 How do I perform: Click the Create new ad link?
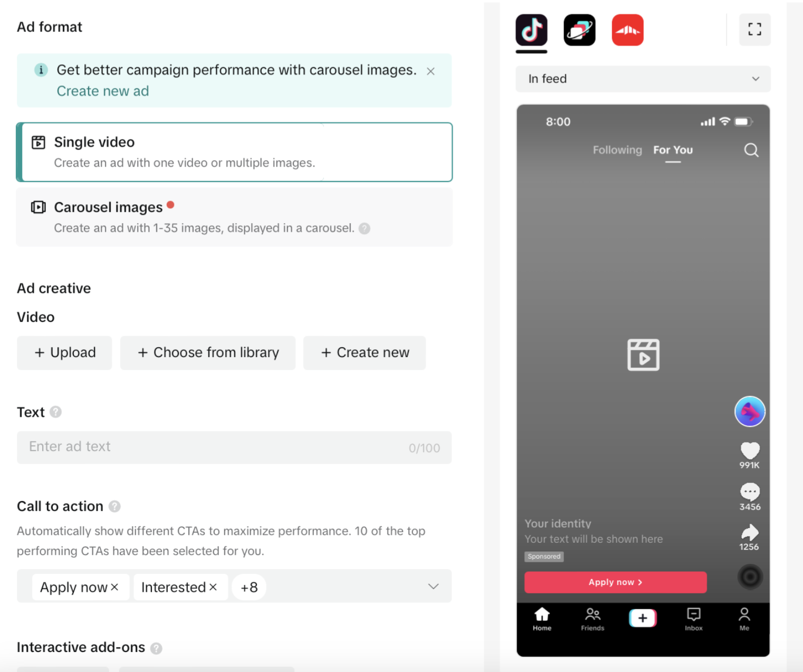pyautogui.click(x=102, y=91)
